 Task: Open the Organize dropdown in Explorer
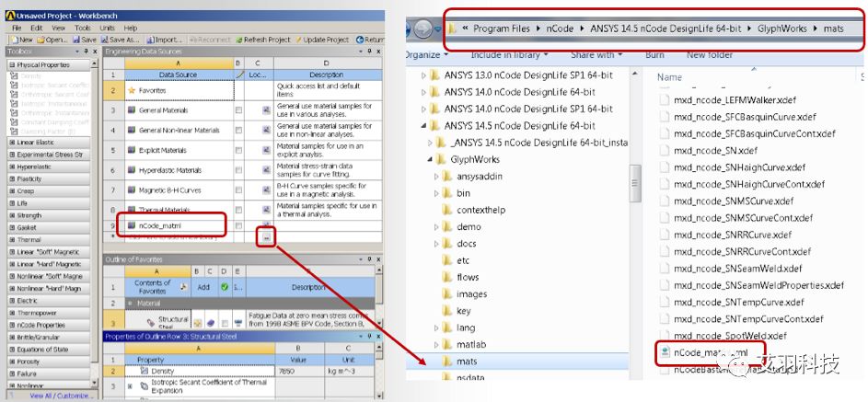[x=426, y=55]
